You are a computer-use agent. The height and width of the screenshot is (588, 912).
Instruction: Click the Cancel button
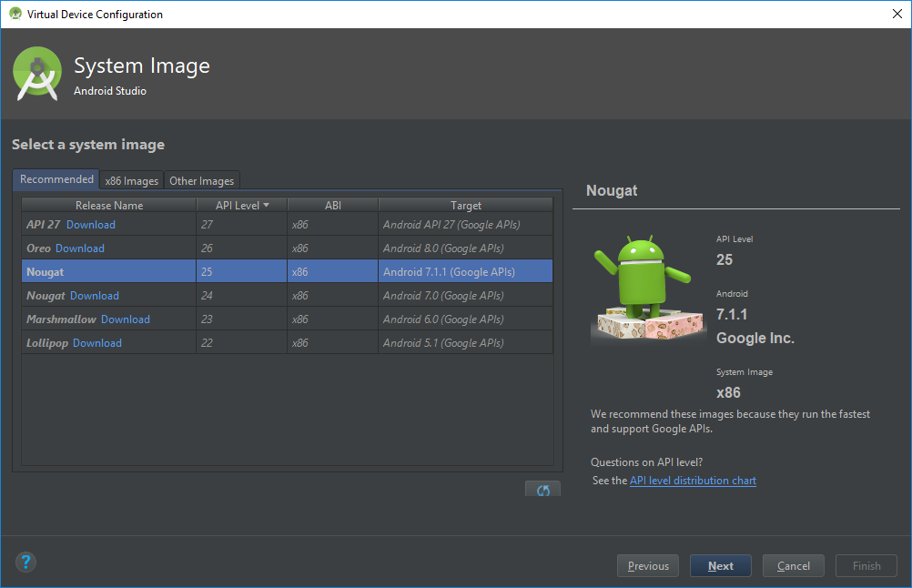point(793,565)
